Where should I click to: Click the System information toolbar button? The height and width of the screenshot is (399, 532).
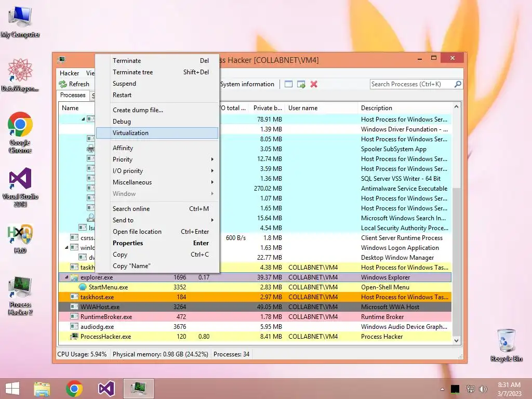tap(247, 84)
